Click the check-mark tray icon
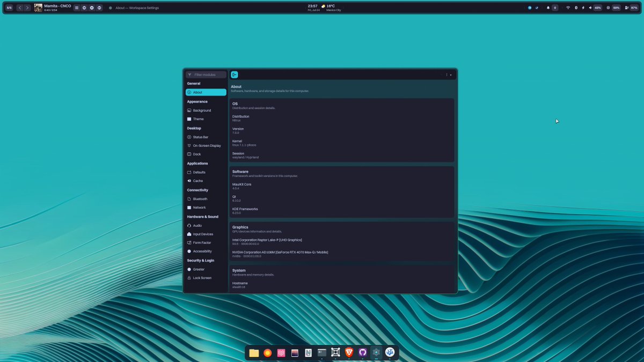The width and height of the screenshot is (644, 362). [537, 8]
